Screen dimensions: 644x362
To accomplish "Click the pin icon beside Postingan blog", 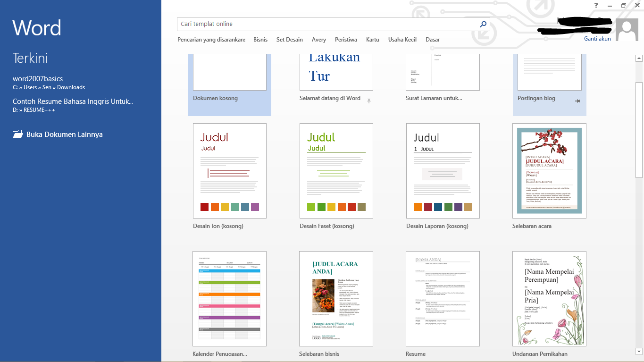I will [x=577, y=101].
